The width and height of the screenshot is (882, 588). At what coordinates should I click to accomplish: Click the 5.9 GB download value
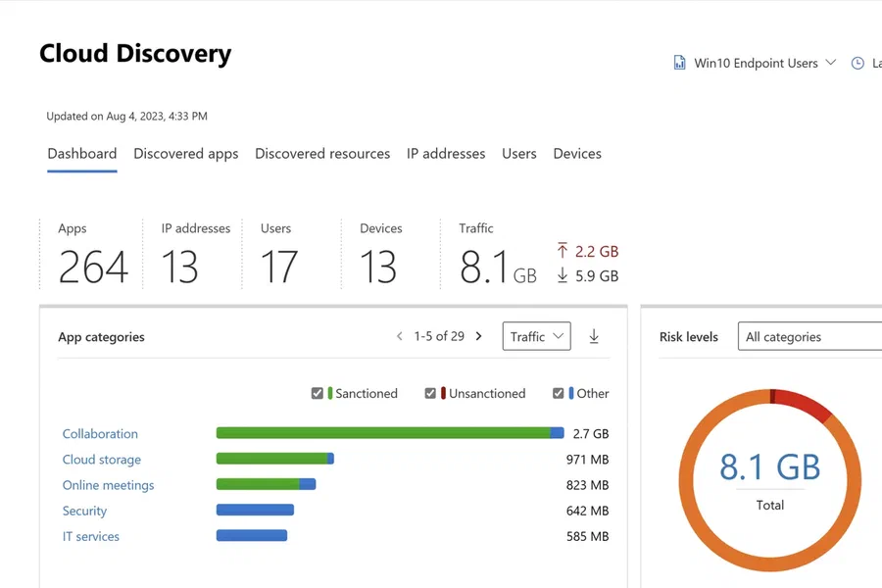click(x=597, y=275)
